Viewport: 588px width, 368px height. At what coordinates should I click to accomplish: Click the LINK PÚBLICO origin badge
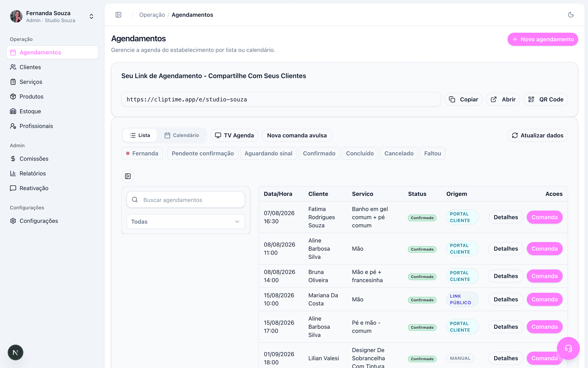462,299
